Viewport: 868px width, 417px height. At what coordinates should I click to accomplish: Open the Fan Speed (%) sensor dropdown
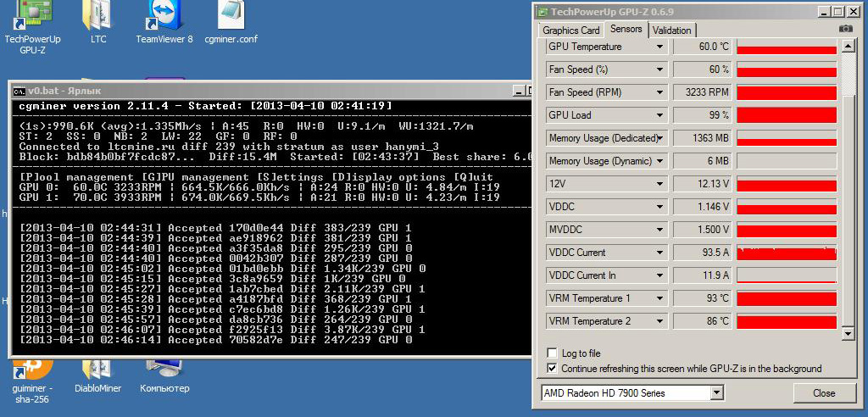(659, 69)
